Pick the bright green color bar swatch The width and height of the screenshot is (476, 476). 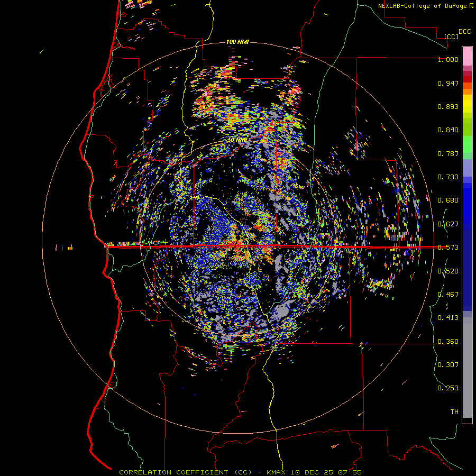(467, 144)
